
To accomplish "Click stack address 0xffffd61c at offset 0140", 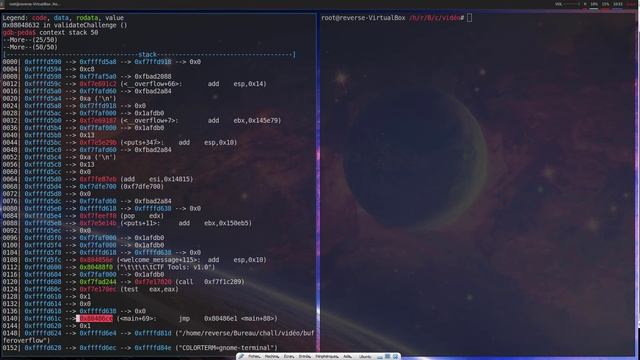I will pos(43,318).
